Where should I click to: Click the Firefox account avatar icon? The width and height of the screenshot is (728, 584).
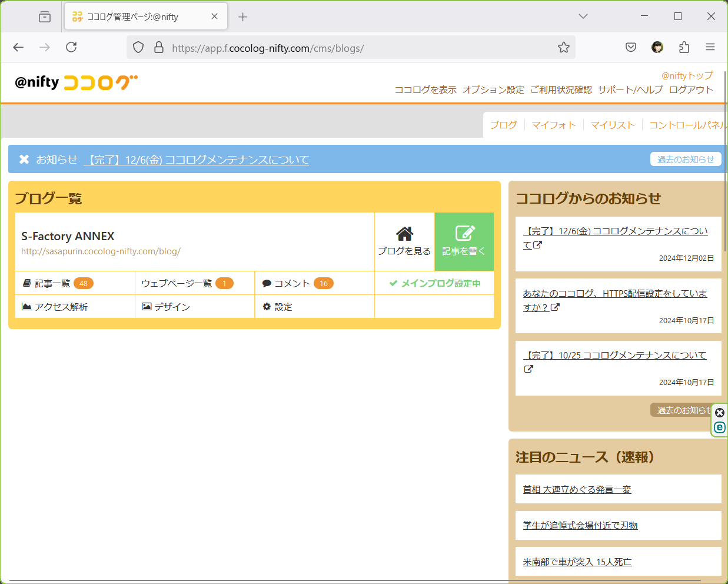coord(657,47)
